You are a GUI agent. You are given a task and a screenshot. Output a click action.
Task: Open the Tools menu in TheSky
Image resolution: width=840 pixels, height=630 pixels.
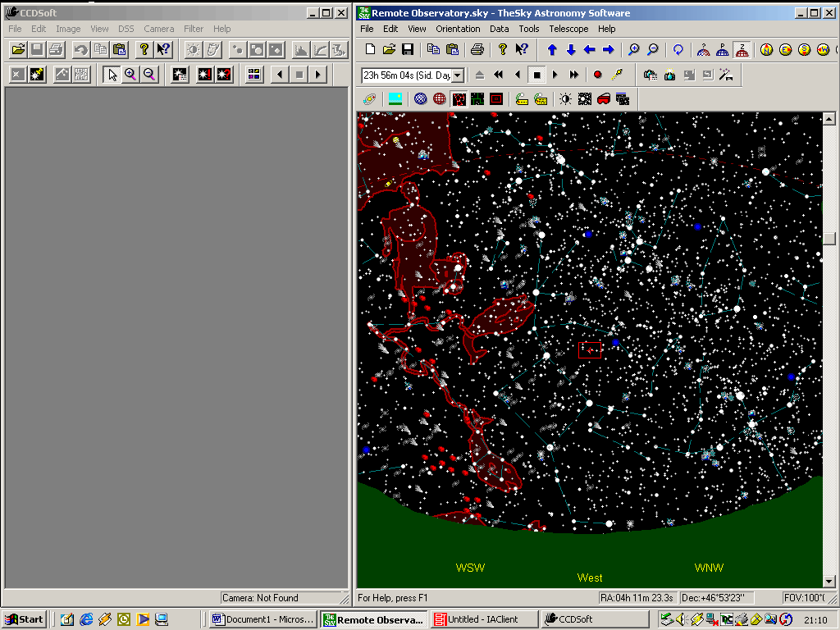point(529,29)
